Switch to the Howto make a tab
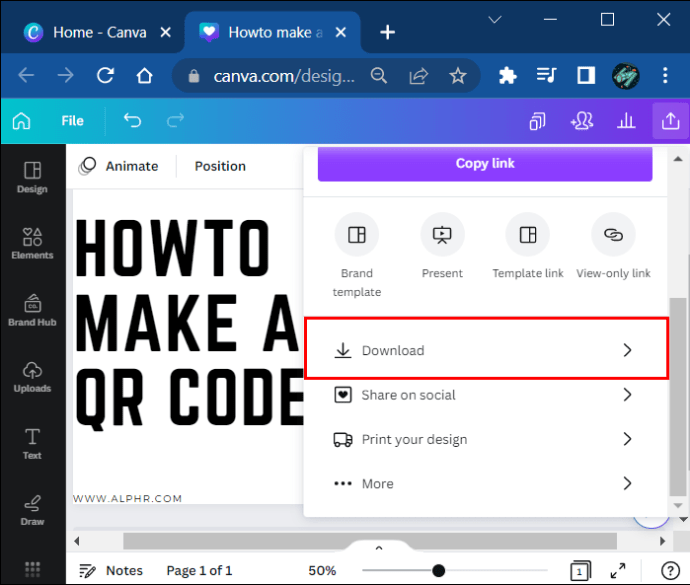Viewport: 690px width, 585px height. coord(272,32)
